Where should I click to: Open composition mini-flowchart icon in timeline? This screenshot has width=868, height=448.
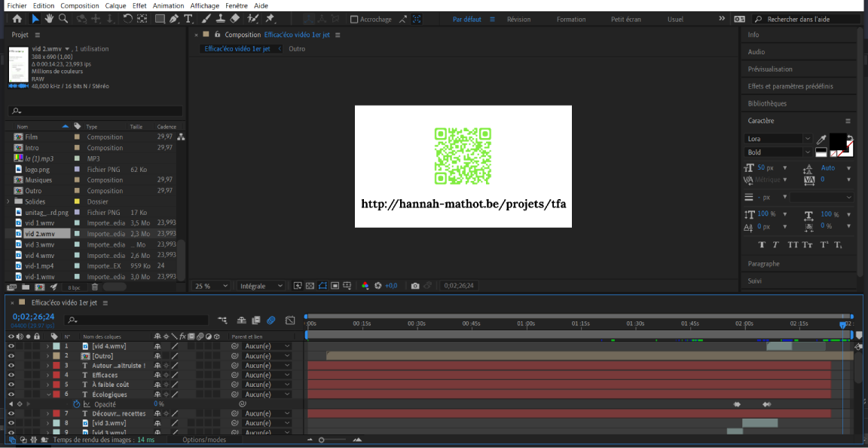[222, 320]
